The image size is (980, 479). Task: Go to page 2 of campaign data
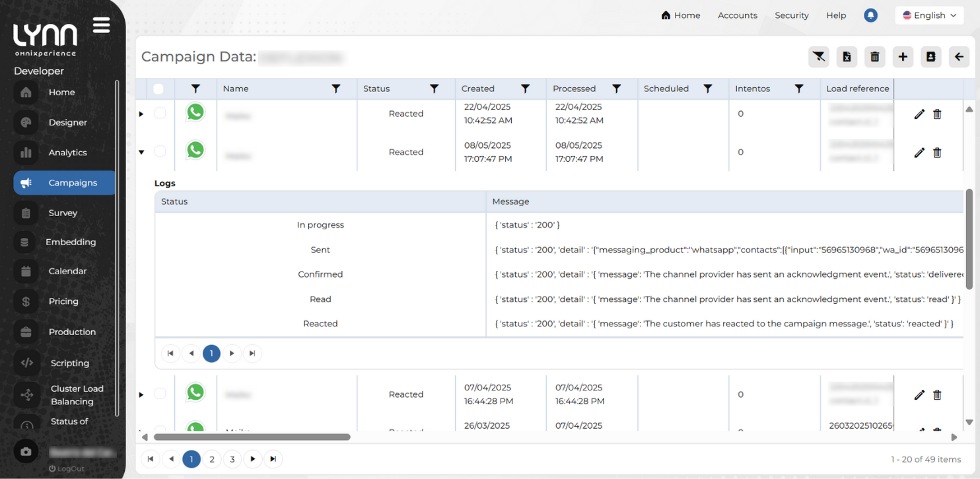click(212, 459)
